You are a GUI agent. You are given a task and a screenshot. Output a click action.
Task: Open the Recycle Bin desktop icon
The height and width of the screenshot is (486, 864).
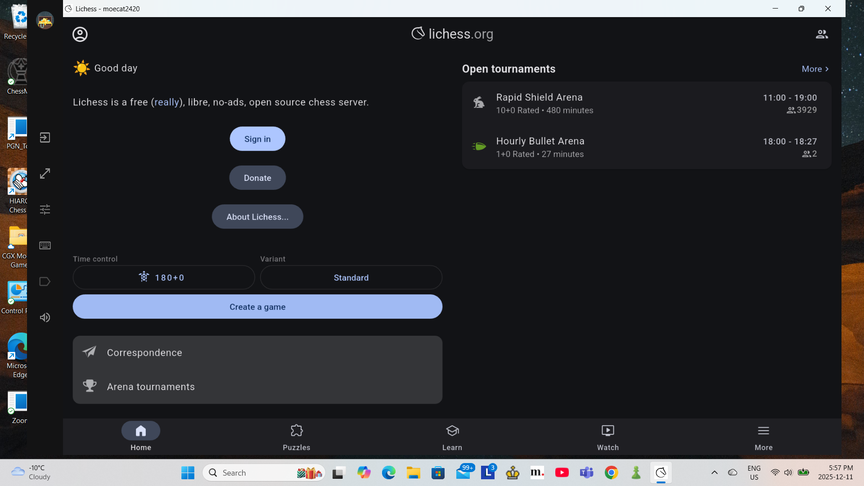coord(17,22)
